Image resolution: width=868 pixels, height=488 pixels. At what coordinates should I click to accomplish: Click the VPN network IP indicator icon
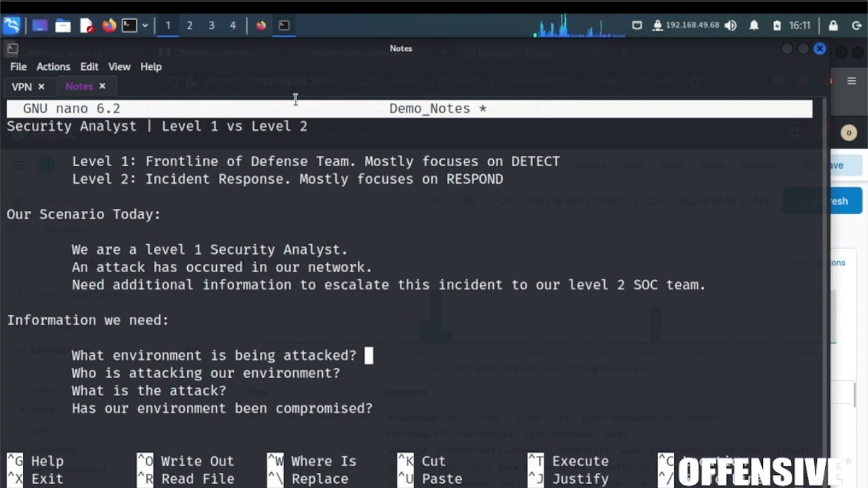657,26
